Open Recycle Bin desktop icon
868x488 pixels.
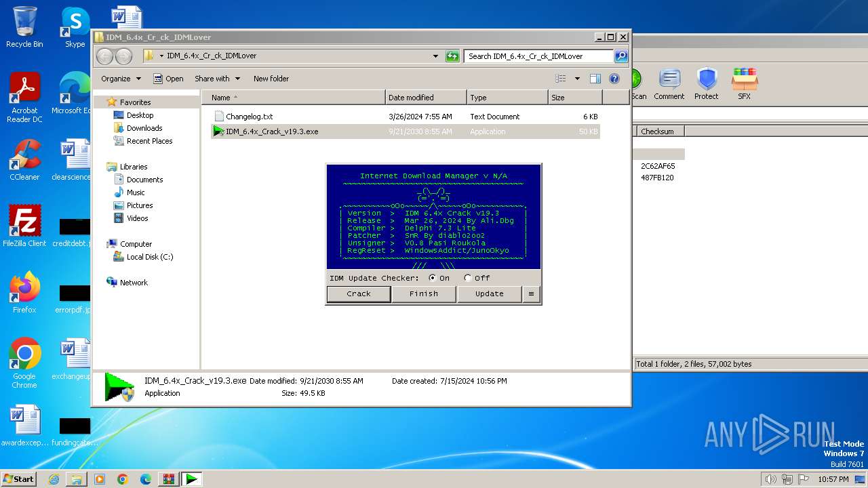click(24, 28)
